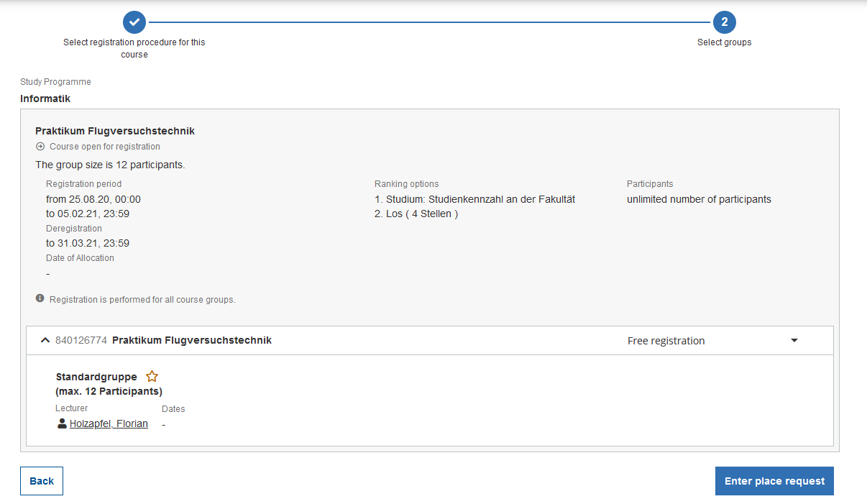Mark Standardgruppe as favorite with star
Viewport: 867px width, 504px height.
coord(152,376)
